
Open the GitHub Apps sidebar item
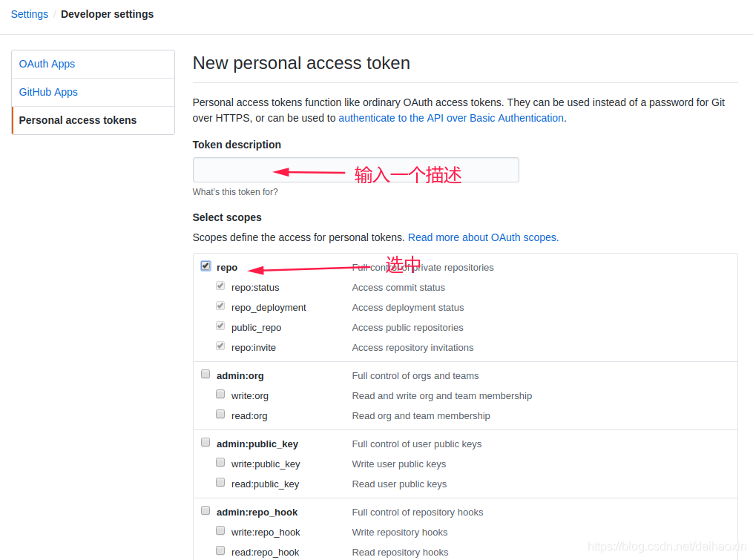click(x=48, y=92)
